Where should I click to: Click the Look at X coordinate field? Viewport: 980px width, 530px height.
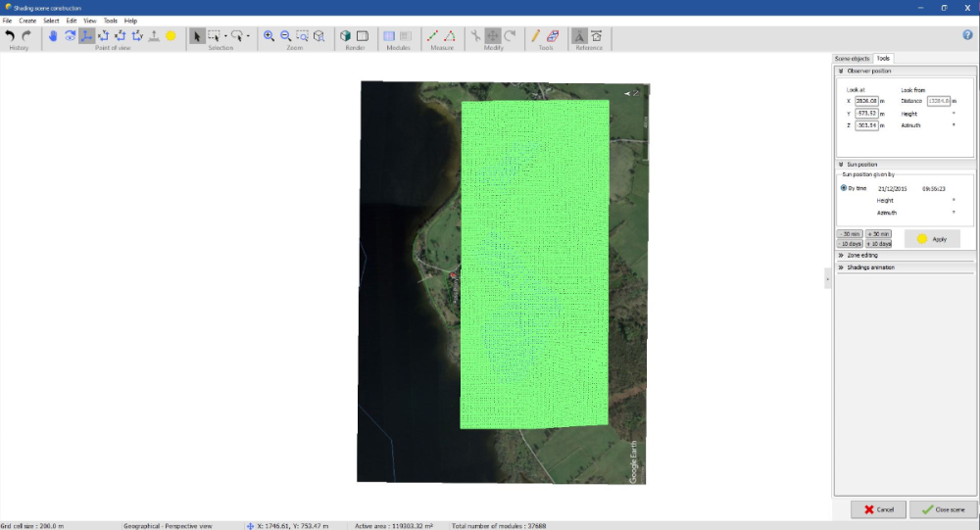click(866, 101)
